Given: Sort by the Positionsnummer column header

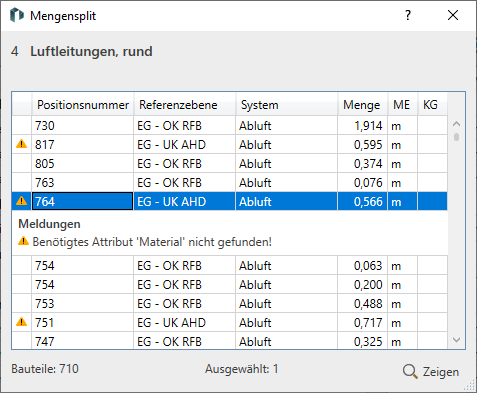Looking at the screenshot, I should [83, 105].
